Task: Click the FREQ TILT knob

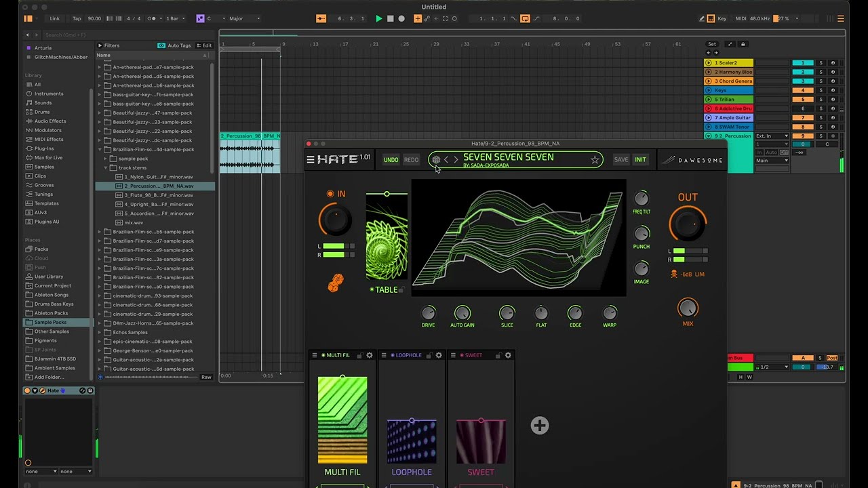Action: click(x=641, y=198)
